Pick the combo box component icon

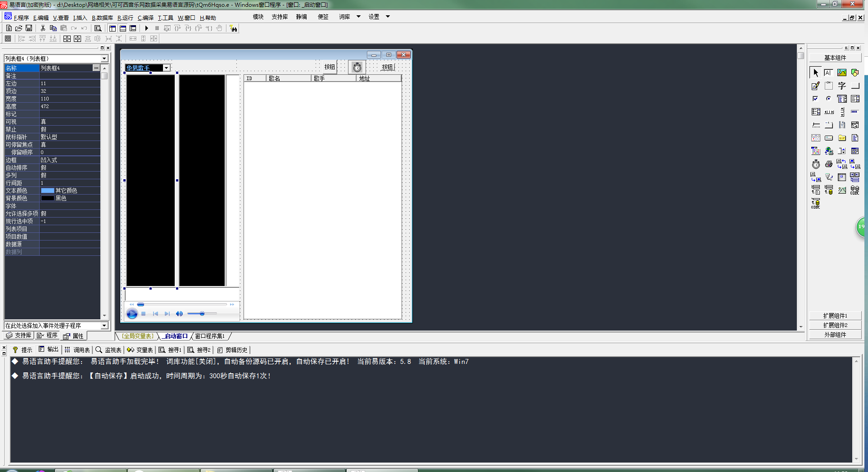pos(842,99)
